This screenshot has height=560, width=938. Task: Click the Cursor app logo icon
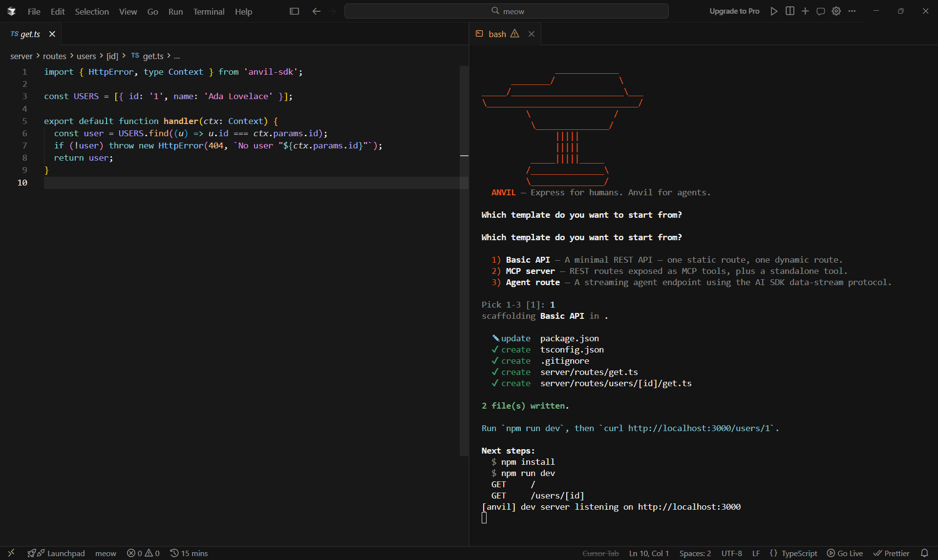coord(12,11)
